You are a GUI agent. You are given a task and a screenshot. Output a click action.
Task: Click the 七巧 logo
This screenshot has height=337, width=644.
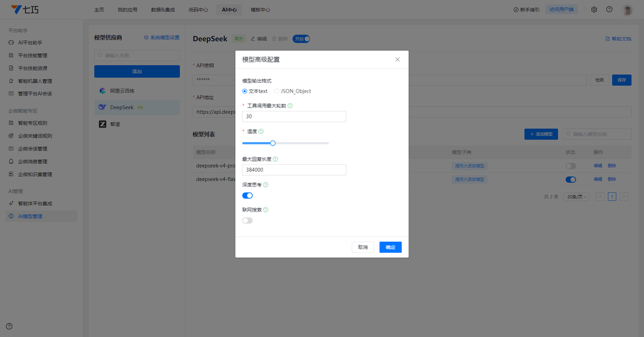24,10
